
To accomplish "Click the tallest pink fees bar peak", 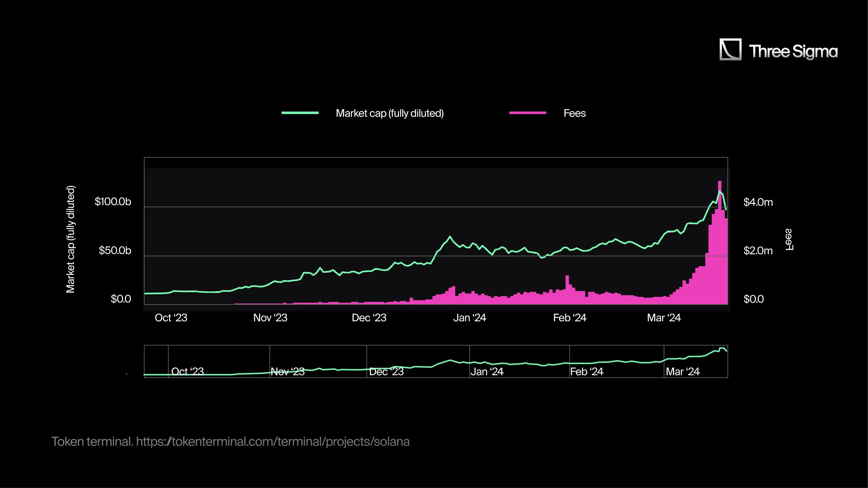I will click(720, 185).
